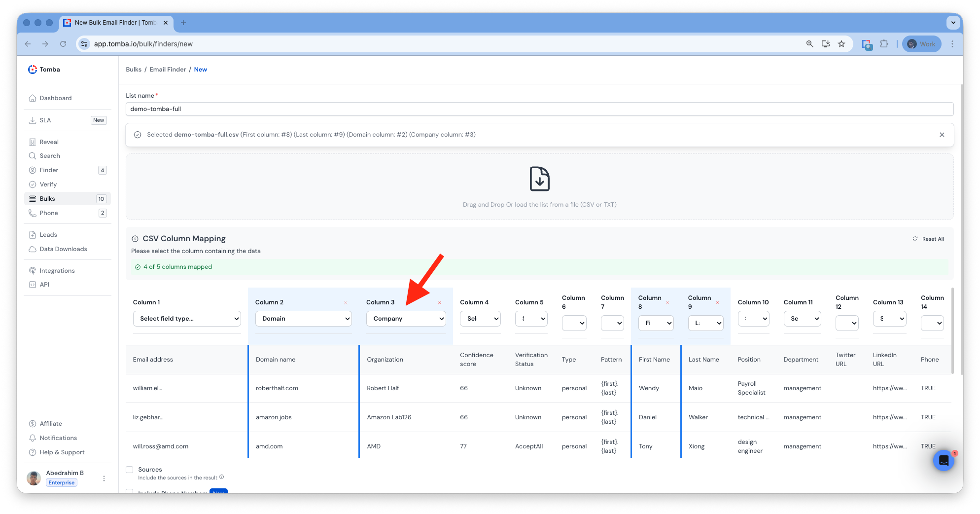This screenshot has height=514, width=980.
Task: Click the Reset All button
Action: coord(928,238)
